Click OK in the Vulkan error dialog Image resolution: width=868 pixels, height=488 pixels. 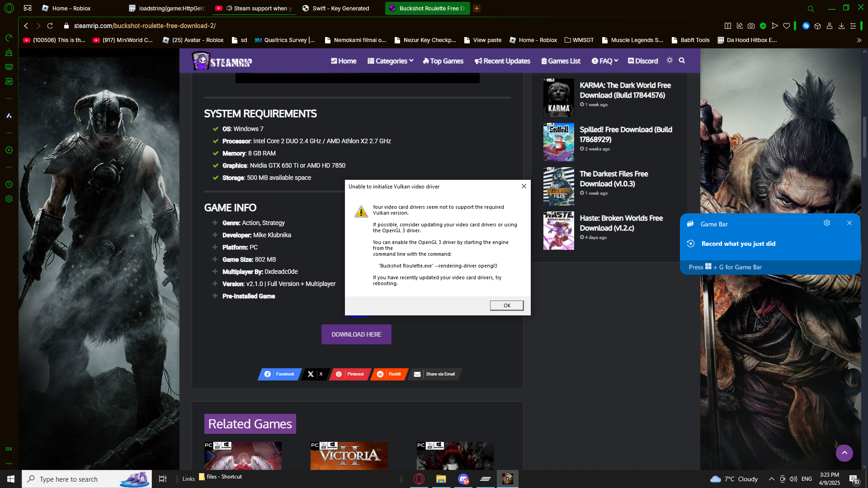(507, 305)
